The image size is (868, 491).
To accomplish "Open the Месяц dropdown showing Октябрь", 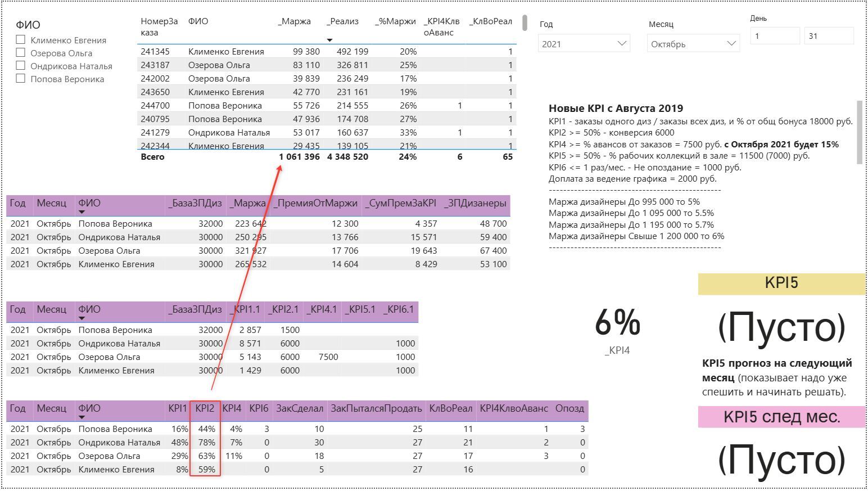I will pos(693,44).
